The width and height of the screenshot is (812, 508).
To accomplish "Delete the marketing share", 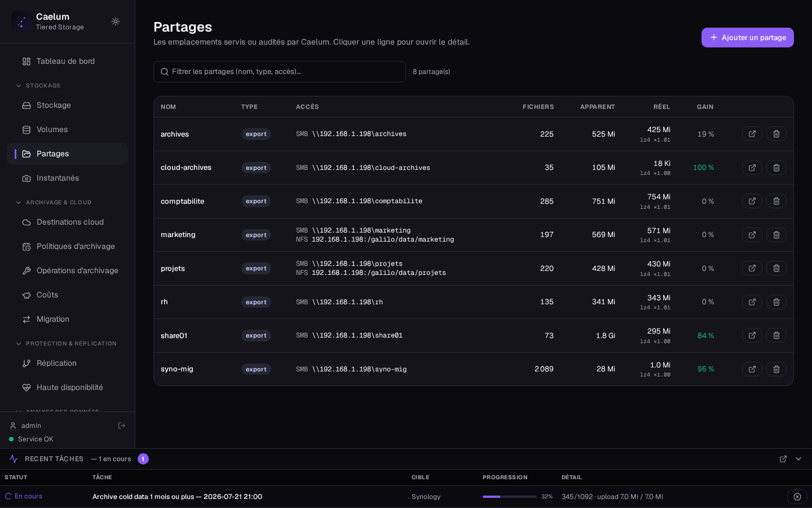I will 776,235.
